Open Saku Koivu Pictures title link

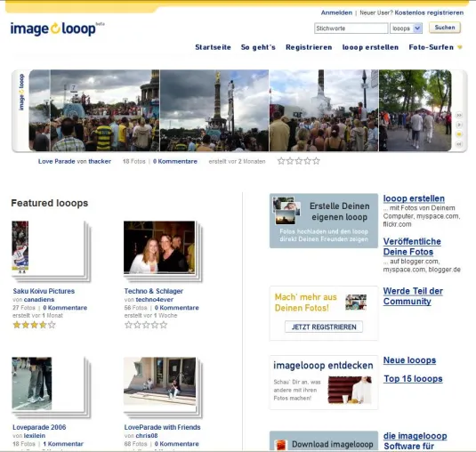[44, 291]
